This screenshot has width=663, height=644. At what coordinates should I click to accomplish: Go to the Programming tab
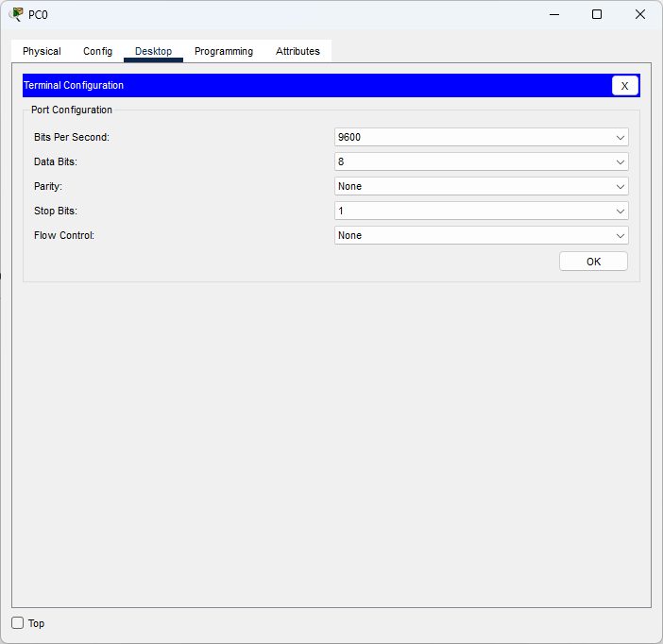click(224, 51)
